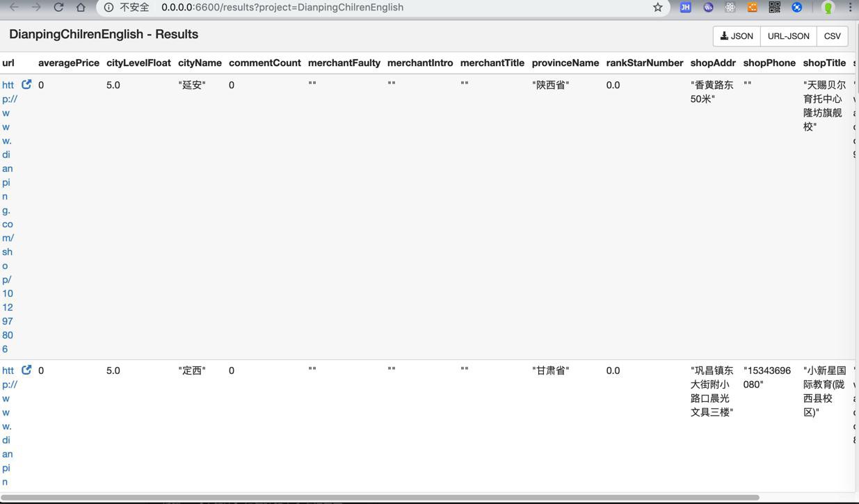Select the provinceName cell "甘肃省"
The image size is (859, 504).
pyautogui.click(x=551, y=371)
